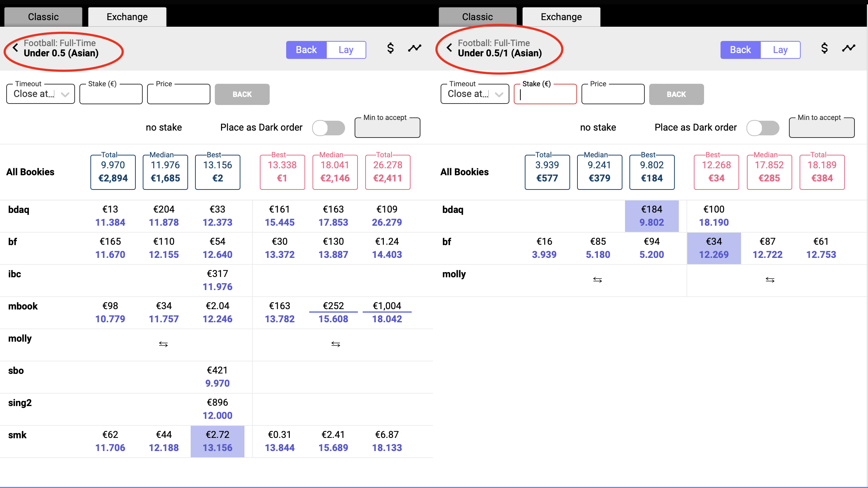Open the dollar currency icon in left panel

pos(390,48)
